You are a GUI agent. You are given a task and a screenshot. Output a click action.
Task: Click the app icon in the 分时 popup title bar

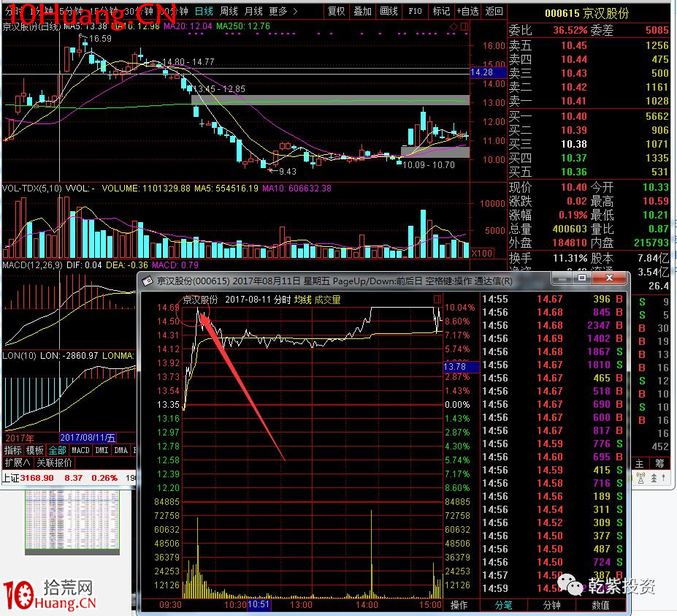148,281
